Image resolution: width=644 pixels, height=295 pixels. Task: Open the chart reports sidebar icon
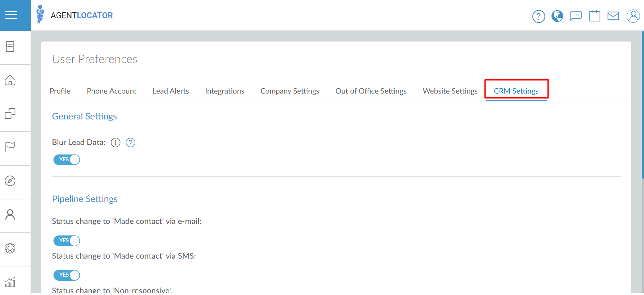click(10, 282)
